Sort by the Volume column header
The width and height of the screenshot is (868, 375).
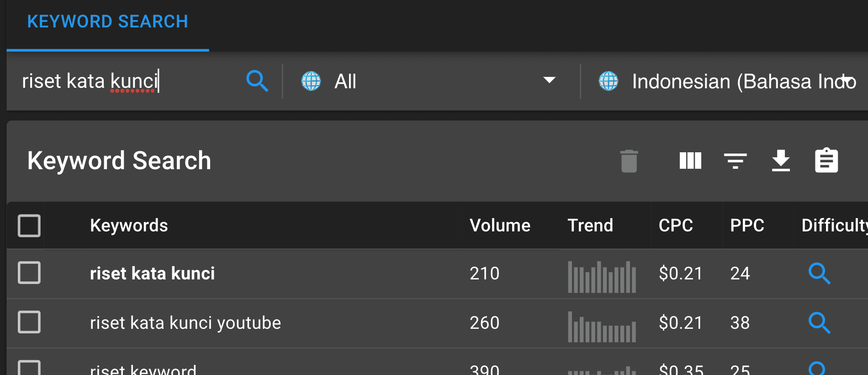coord(500,225)
